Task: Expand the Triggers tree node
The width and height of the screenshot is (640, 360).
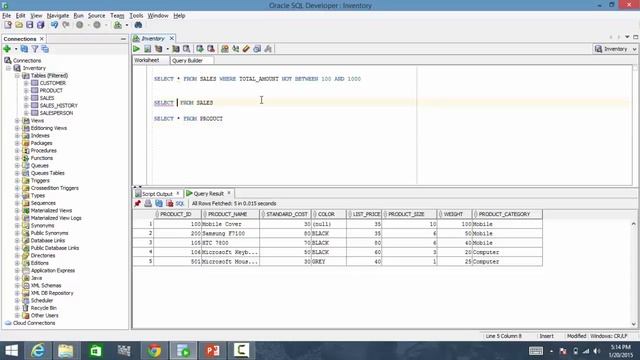Action: pos(17,180)
